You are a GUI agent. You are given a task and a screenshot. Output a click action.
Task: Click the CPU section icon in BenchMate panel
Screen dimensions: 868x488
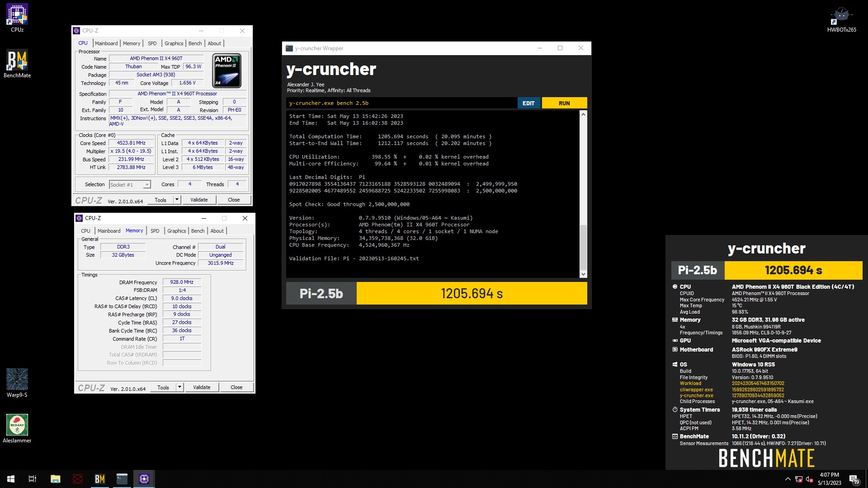tap(675, 286)
